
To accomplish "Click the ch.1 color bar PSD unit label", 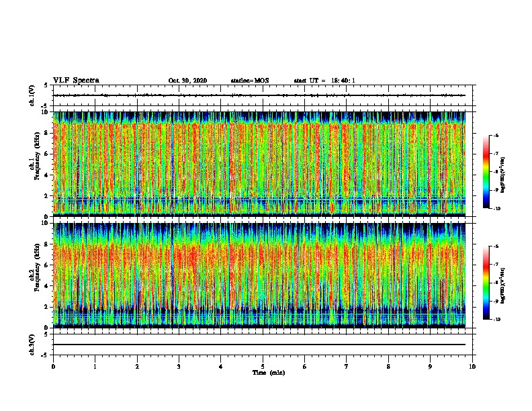I will coord(503,175).
